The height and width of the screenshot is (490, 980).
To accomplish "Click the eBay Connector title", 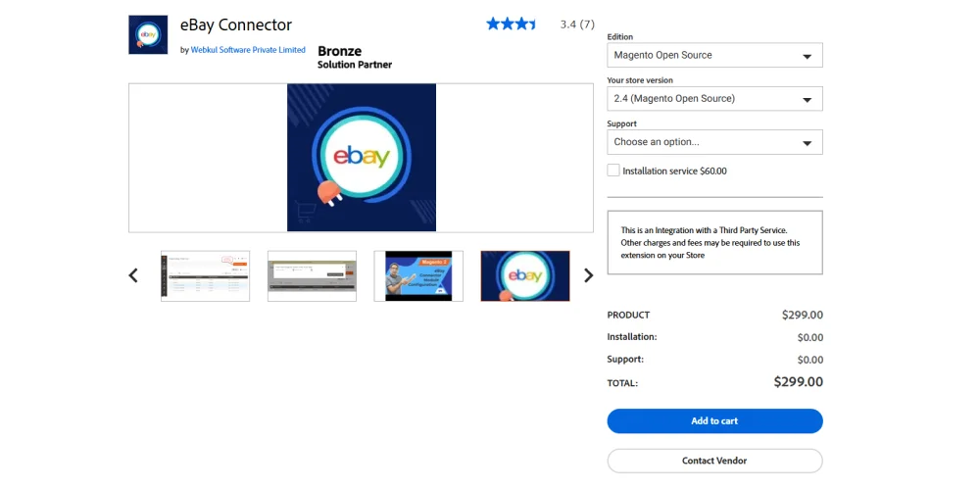I will pos(235,25).
